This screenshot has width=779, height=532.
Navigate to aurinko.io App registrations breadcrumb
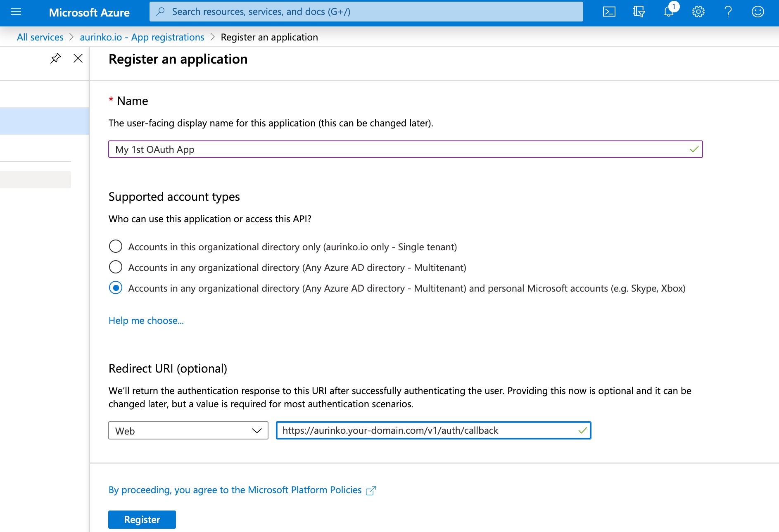click(142, 37)
